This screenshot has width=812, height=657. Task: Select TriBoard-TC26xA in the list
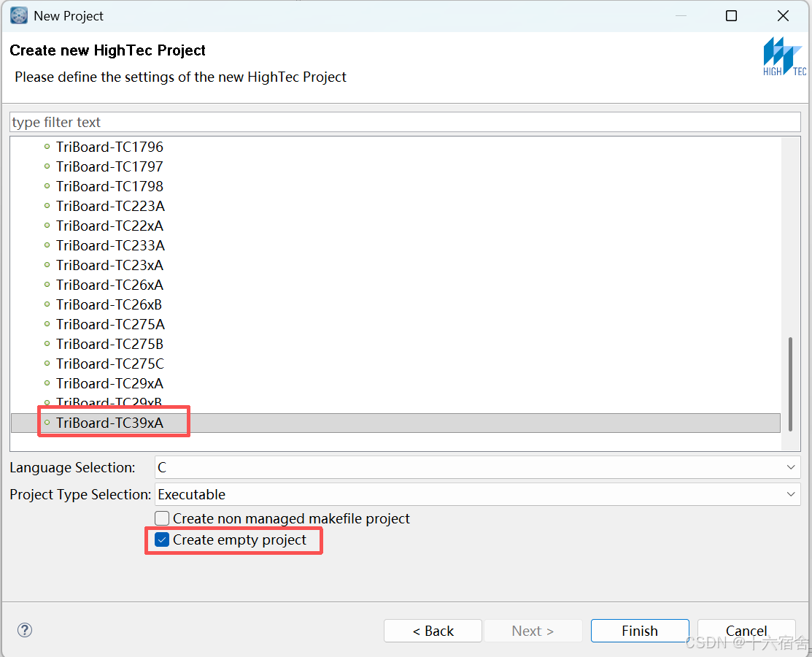[x=109, y=285]
